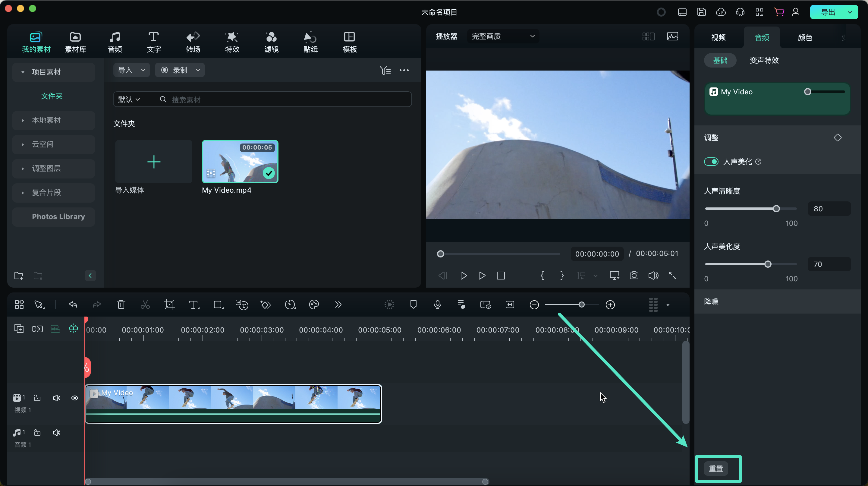This screenshot has width=868, height=486.
Task: Hide video track 1 with eye icon
Action: point(75,398)
